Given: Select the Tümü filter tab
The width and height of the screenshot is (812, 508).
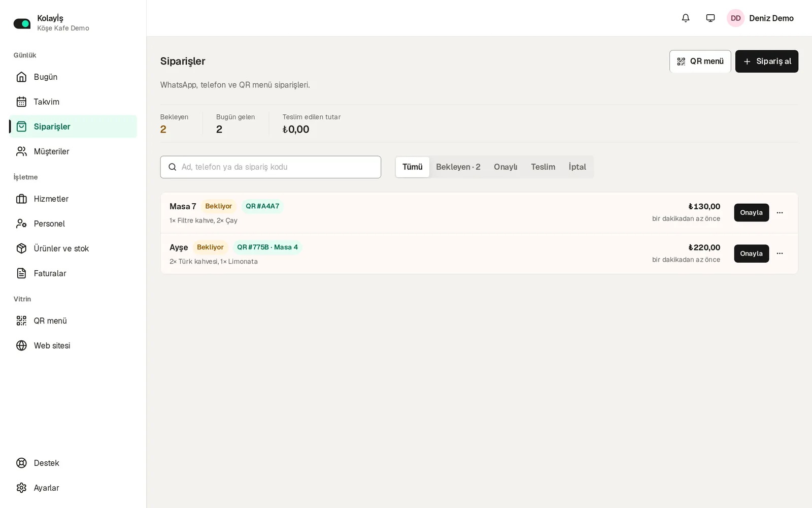Looking at the screenshot, I should point(413,167).
